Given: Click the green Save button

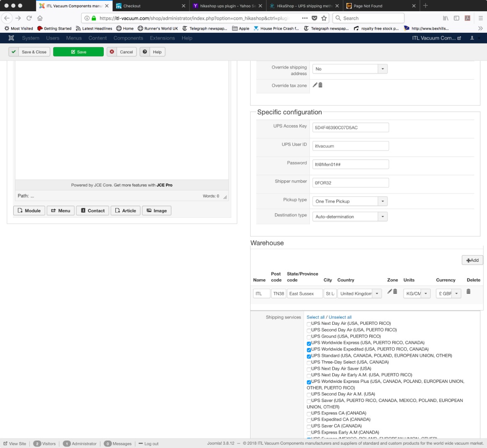Looking at the screenshot, I should coord(78,52).
